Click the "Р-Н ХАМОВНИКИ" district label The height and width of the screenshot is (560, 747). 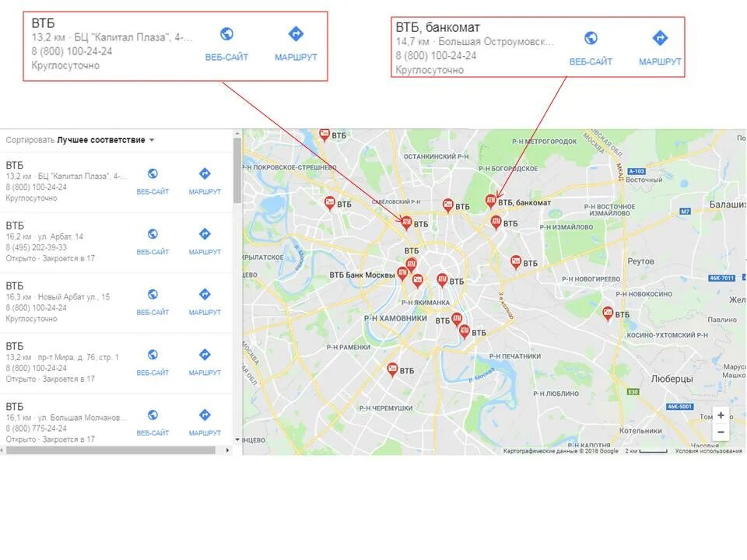coord(395,318)
